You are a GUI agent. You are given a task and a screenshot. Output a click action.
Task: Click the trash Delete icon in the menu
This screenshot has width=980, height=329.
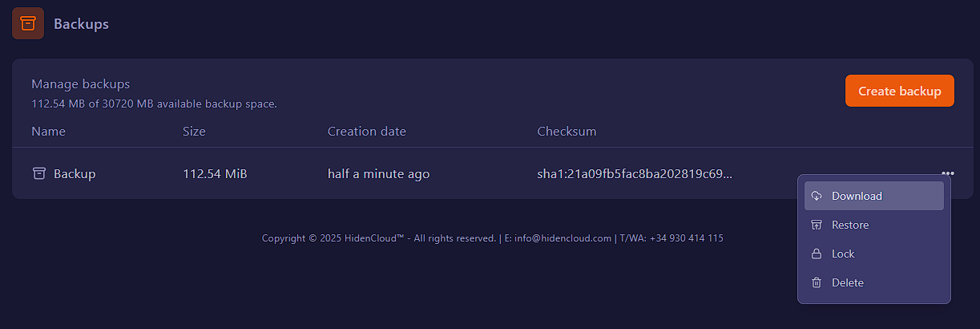coord(817,282)
